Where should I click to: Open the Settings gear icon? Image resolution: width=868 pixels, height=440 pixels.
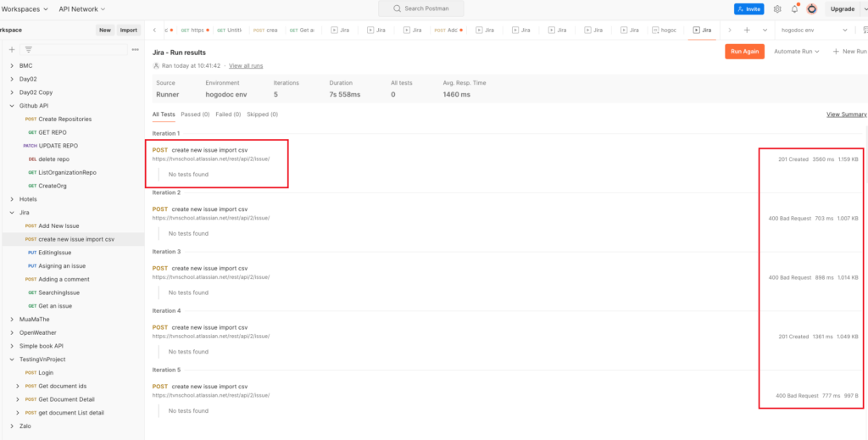pos(777,8)
